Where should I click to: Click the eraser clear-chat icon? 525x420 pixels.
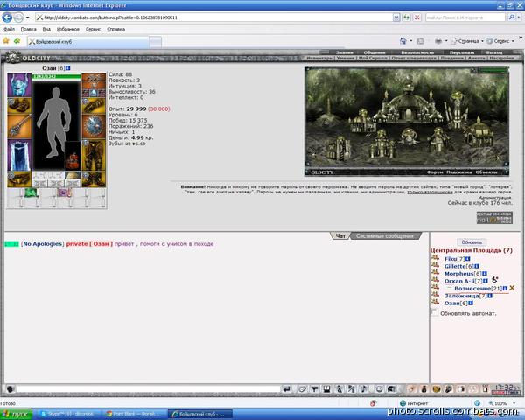[302, 389]
